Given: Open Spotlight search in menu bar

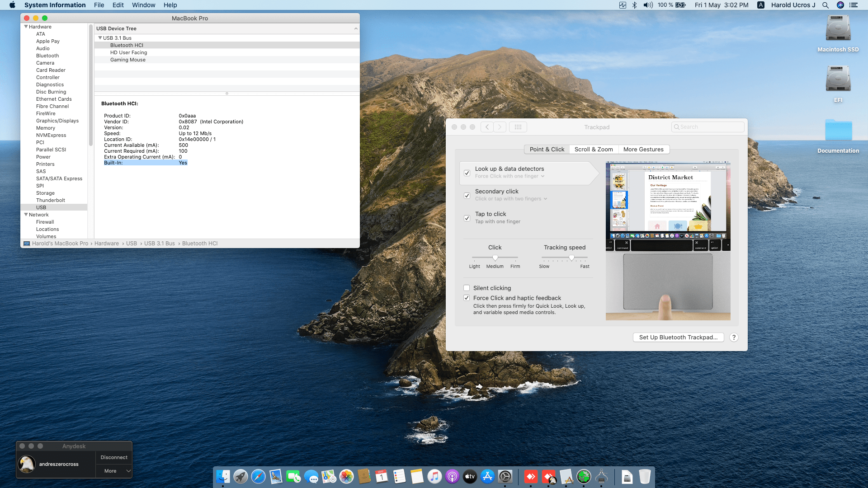Looking at the screenshot, I should click(826, 5).
